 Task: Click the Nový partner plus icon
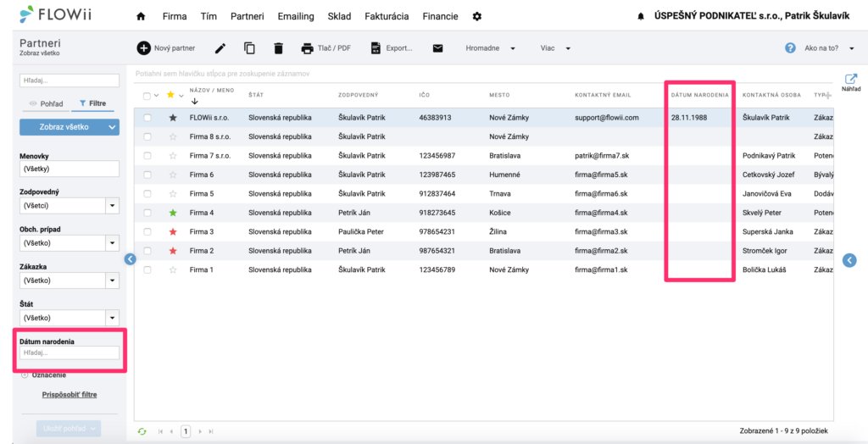[143, 48]
